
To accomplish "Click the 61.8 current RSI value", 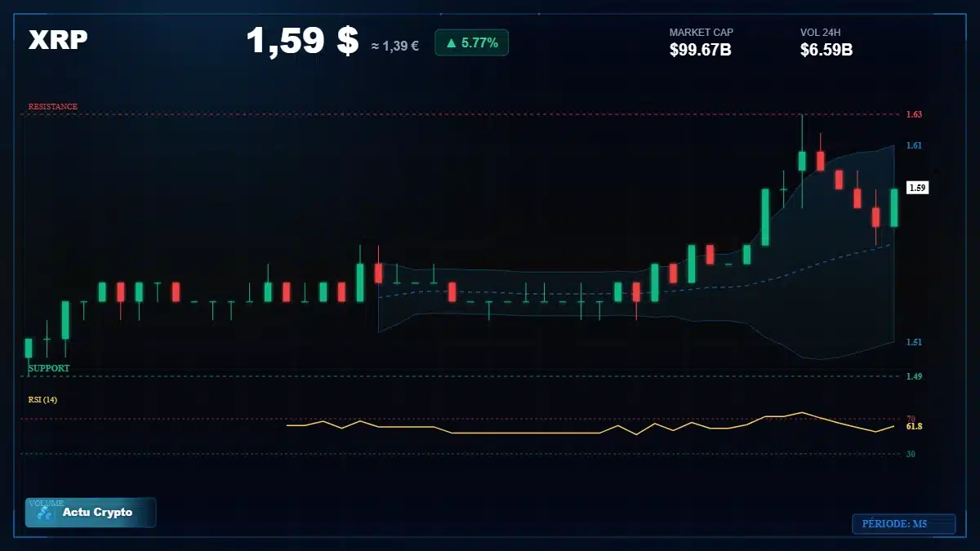I will 914,427.
